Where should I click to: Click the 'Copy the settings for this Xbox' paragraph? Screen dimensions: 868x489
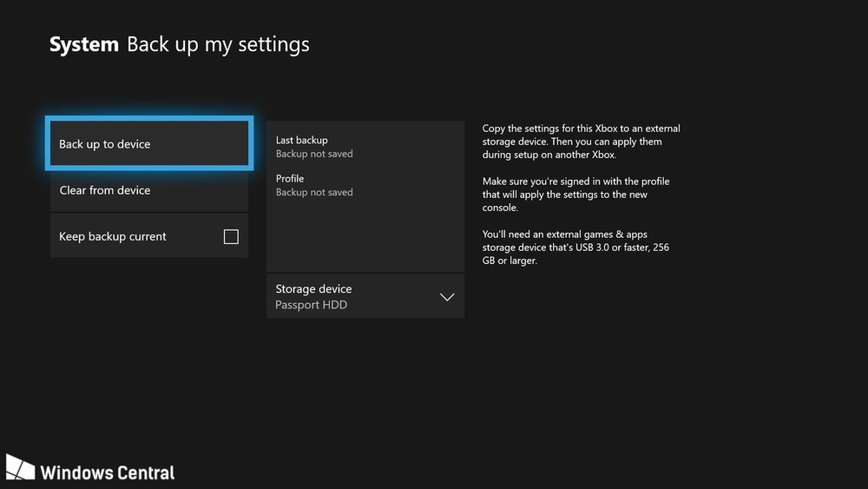click(581, 142)
